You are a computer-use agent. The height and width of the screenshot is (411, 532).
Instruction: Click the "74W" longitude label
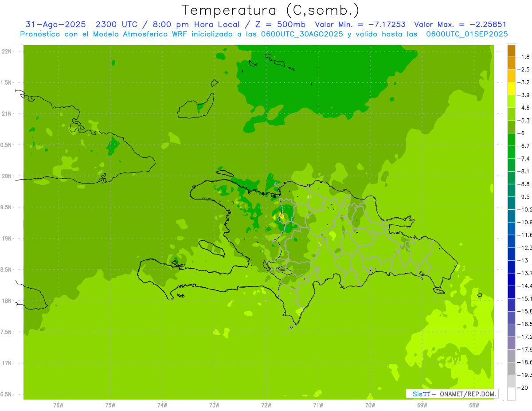pyautogui.click(x=162, y=405)
